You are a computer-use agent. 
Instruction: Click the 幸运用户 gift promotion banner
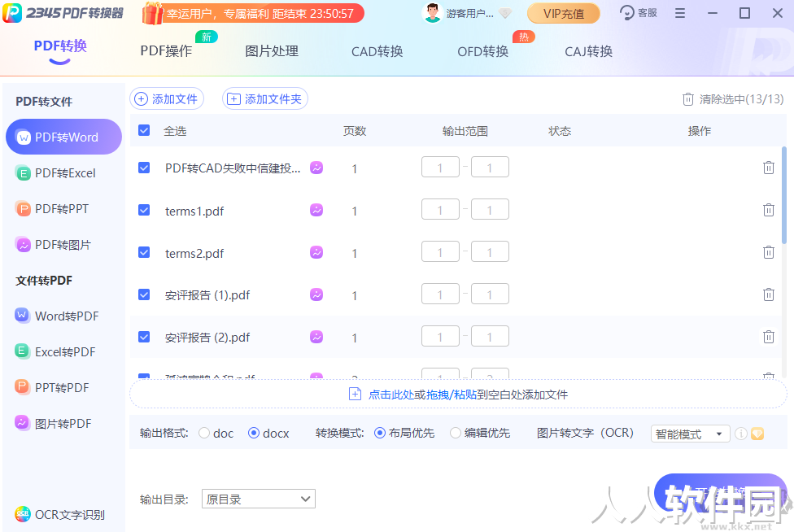pyautogui.click(x=253, y=13)
